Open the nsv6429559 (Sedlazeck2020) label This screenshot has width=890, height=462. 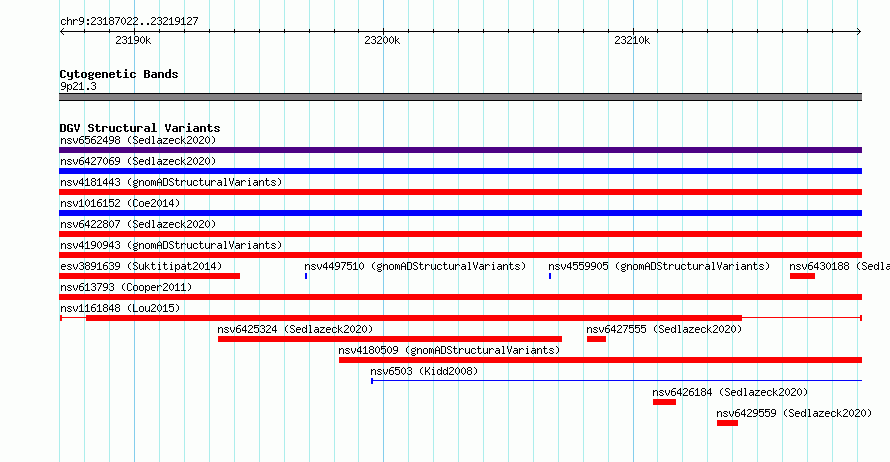[794, 413]
